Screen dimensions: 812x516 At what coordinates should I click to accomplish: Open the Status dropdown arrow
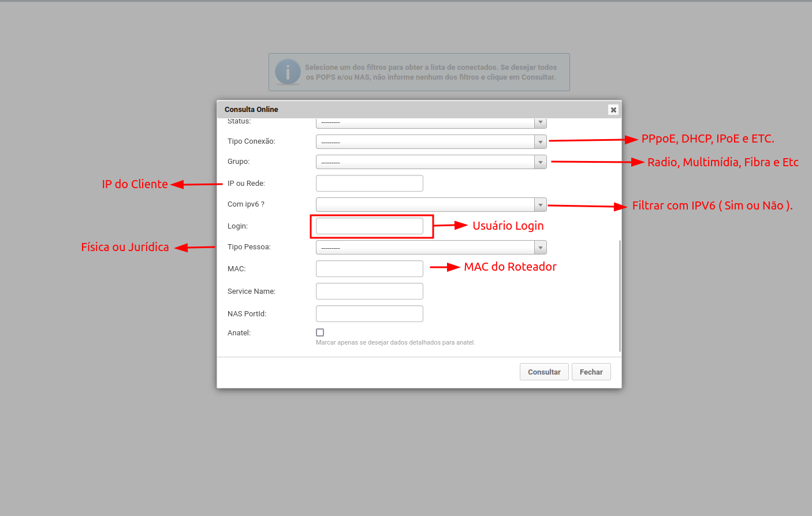click(540, 122)
